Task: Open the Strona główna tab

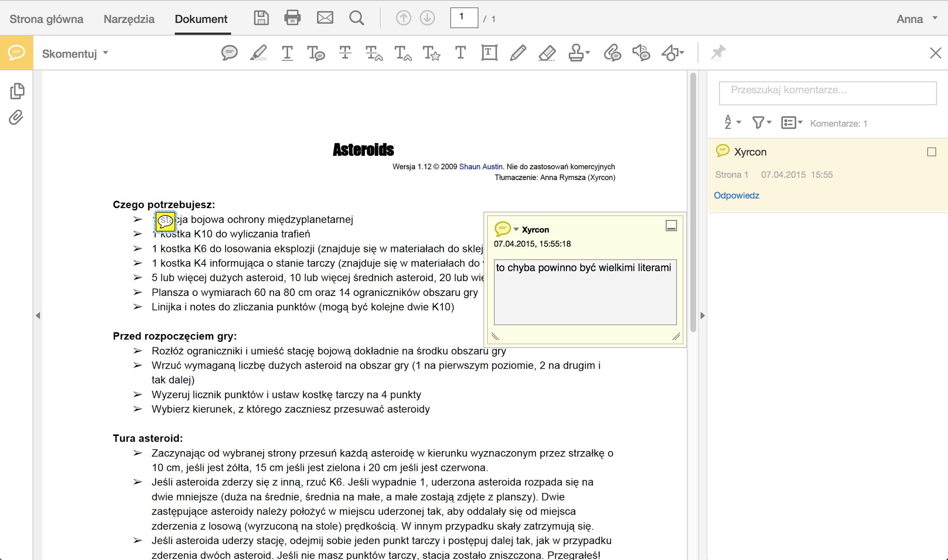Action: (x=46, y=19)
